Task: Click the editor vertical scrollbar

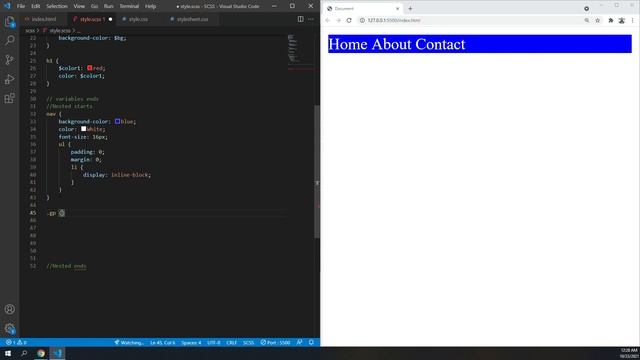Action: pyautogui.click(x=317, y=171)
